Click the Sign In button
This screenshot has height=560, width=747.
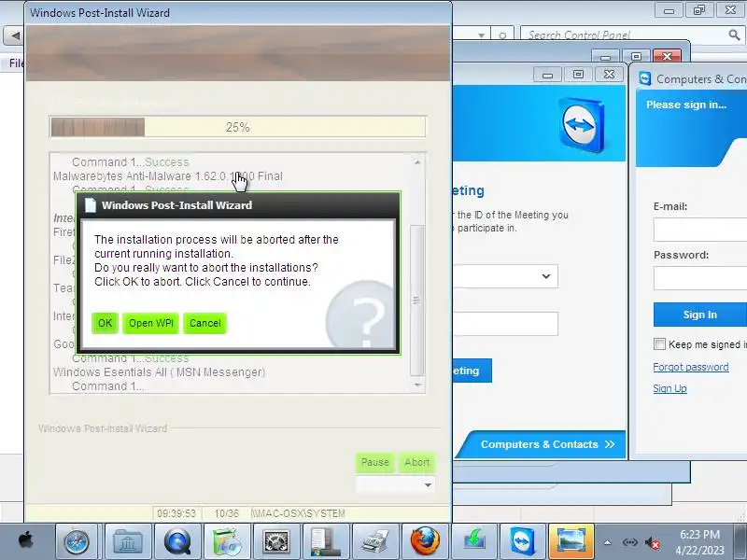click(x=699, y=315)
